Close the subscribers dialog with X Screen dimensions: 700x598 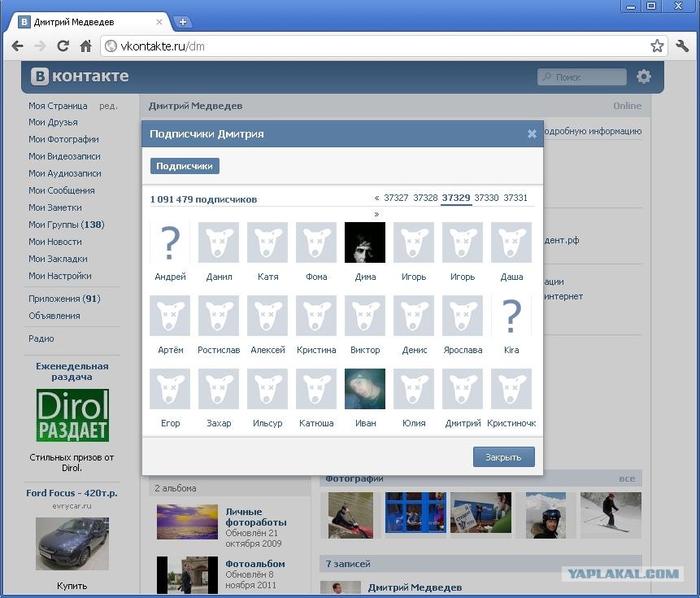click(x=532, y=133)
